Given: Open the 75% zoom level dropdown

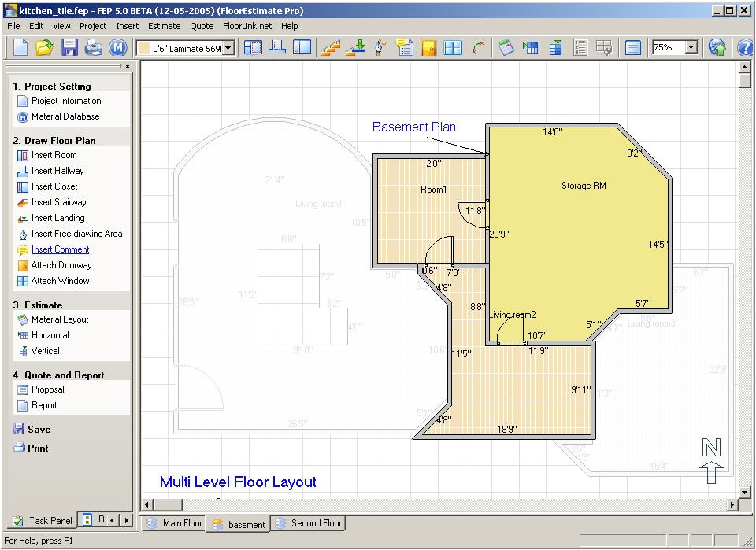Looking at the screenshot, I should point(690,48).
